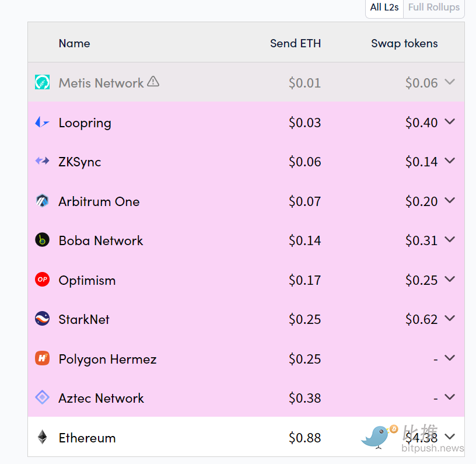
Task: Sort by the Send ETH column header
Action: (295, 43)
